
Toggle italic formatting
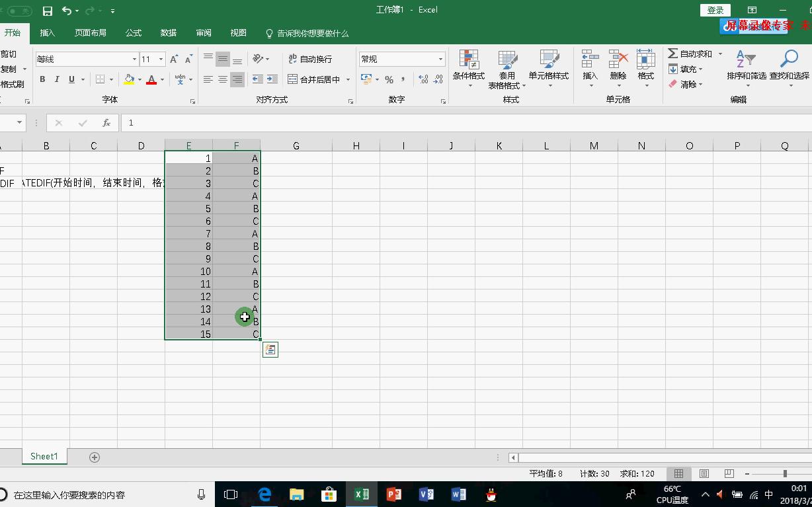pos(56,79)
